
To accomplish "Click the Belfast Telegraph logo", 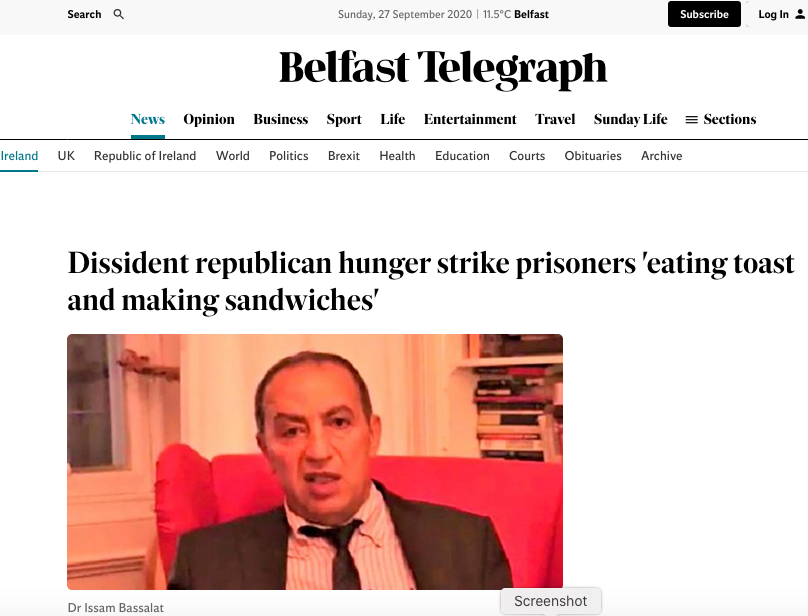I will [443, 68].
